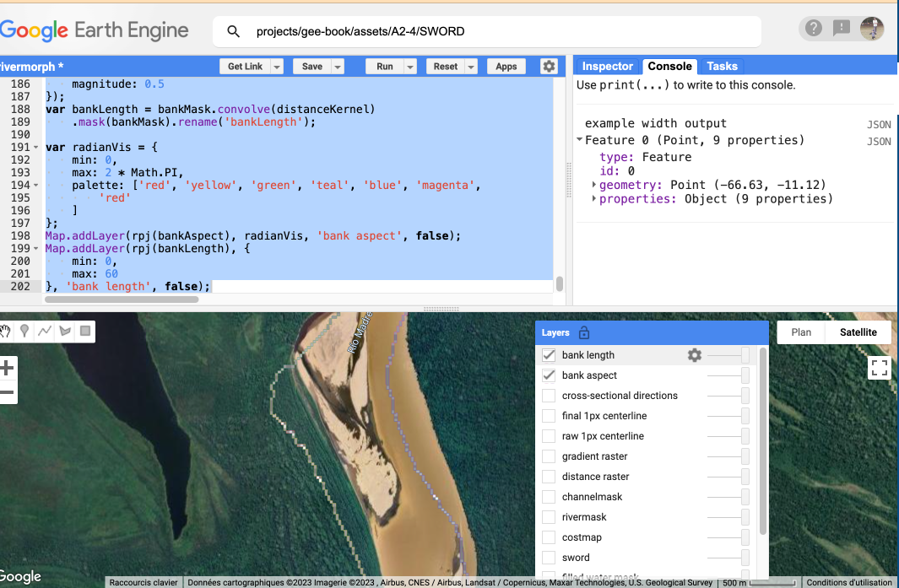Select the draw rectangle tool
This screenshot has width=899, height=588.
84,332
